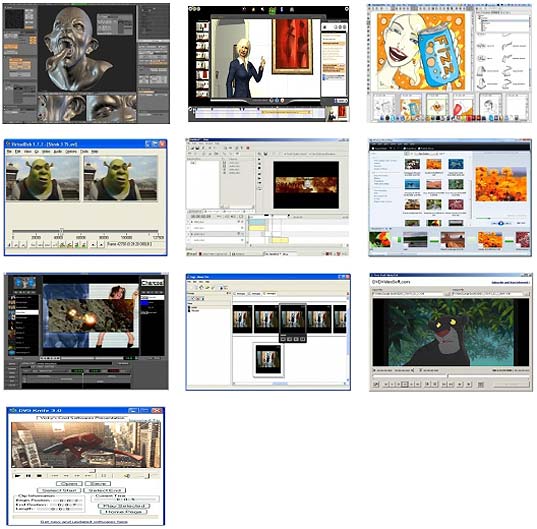Viewport: 537px width, 529px height.
Task: Open the File menu in VirtualDub
Action: pos(10,151)
